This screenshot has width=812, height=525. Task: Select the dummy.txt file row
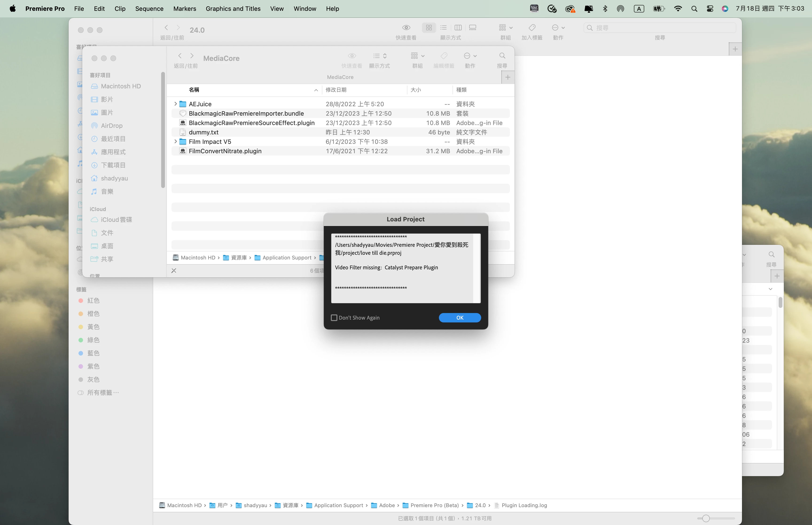coord(204,132)
